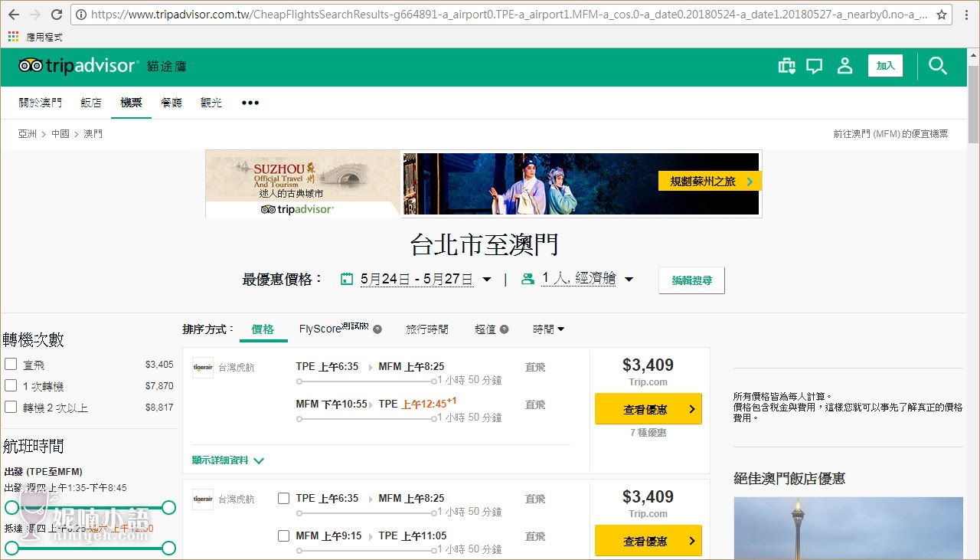The image size is (980, 560).
Task: Click 規劃蘇州之旅 ad button
Action: point(710,182)
